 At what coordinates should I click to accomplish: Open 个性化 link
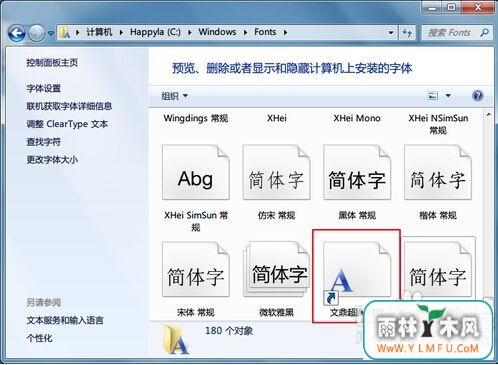pos(39,338)
